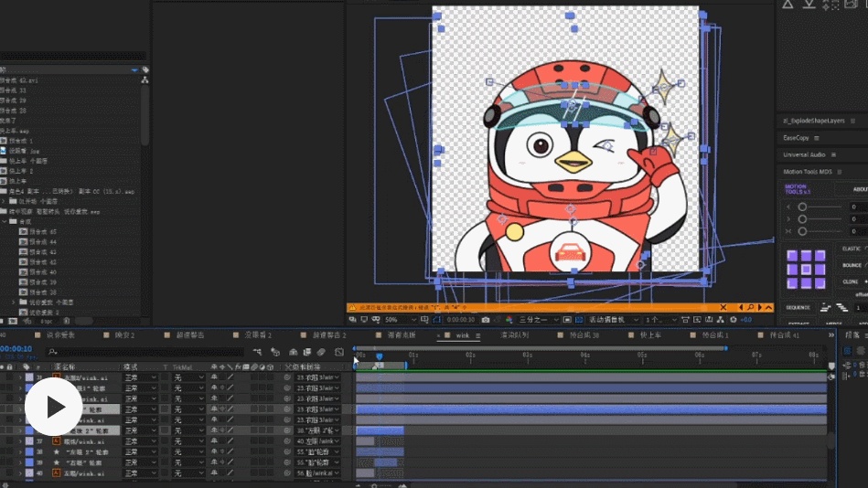Select center anchor point in Motion Tools grid
Screen dimensions: 868x488
tap(806, 270)
